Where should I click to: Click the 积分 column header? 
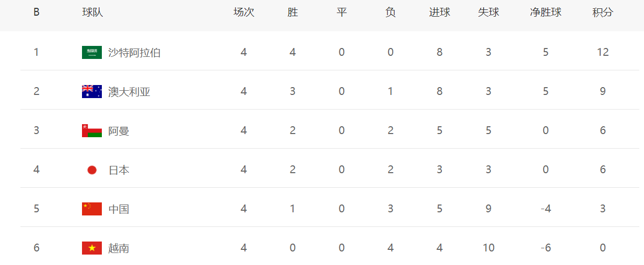click(x=603, y=13)
